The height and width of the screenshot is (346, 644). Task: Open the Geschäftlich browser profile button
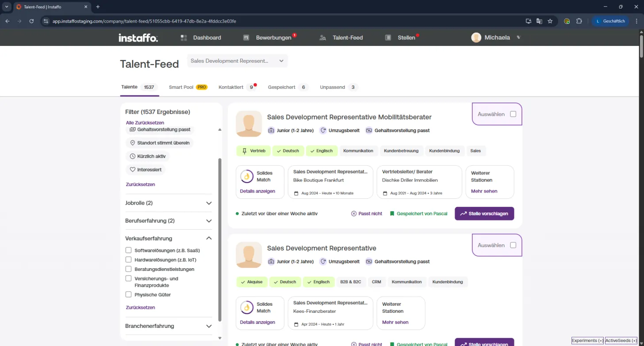(610, 21)
